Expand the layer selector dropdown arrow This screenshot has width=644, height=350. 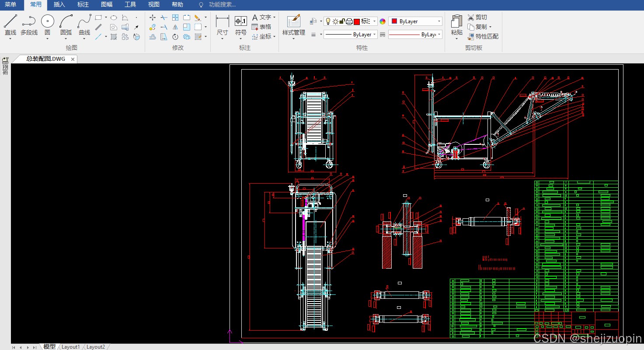375,21
